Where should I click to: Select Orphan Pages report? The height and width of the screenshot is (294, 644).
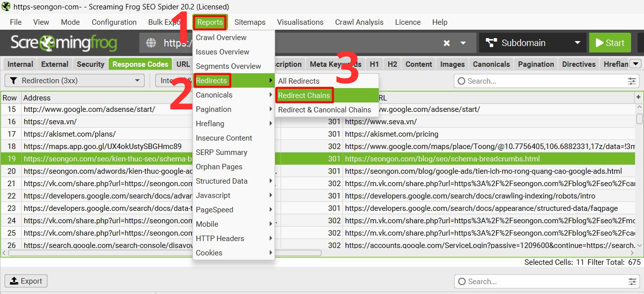click(x=234, y=167)
